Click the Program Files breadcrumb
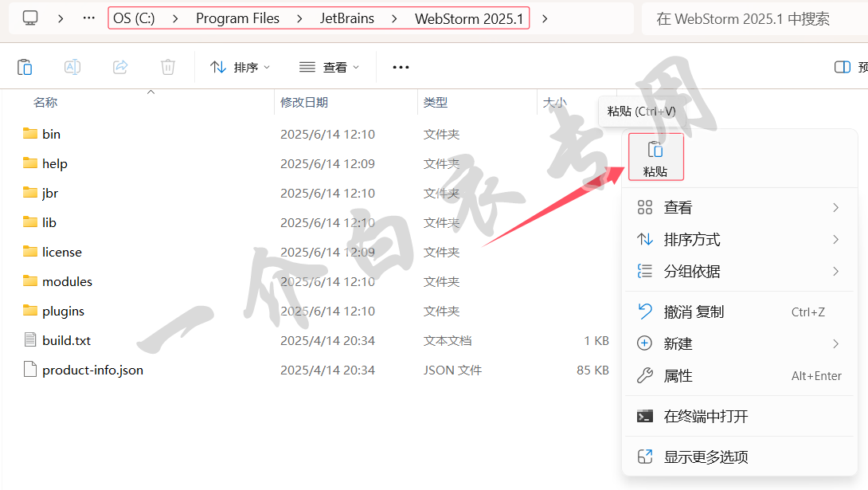 (x=237, y=18)
